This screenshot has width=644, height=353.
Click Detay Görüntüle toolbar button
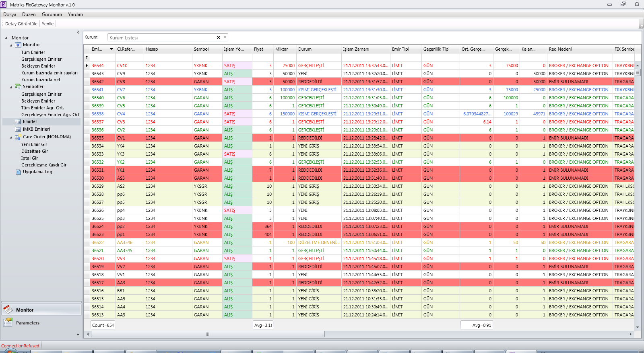pos(21,24)
